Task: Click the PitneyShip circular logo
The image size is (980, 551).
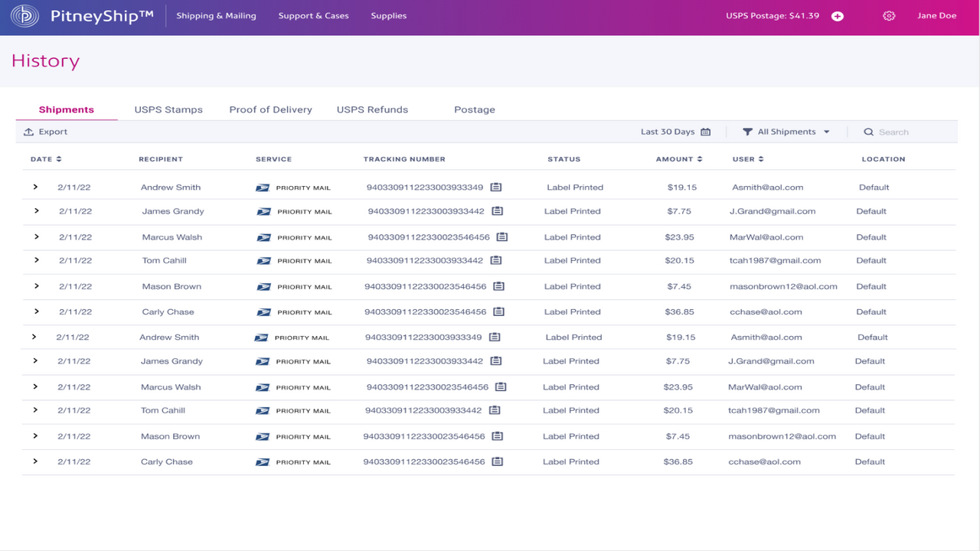Action: 25,16
